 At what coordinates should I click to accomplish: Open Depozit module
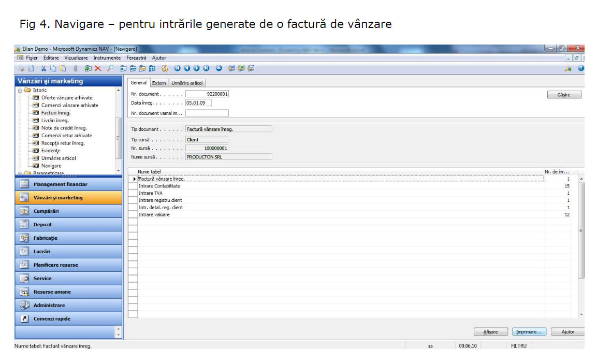68,225
